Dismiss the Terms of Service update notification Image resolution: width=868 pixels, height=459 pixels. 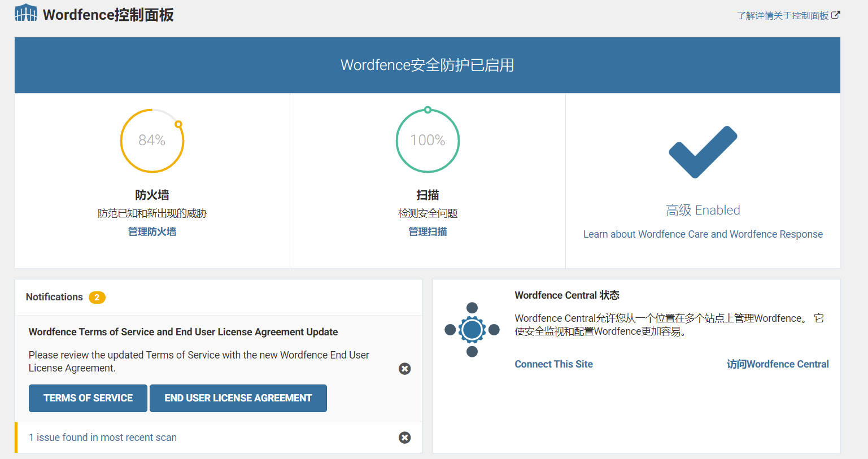pos(405,369)
